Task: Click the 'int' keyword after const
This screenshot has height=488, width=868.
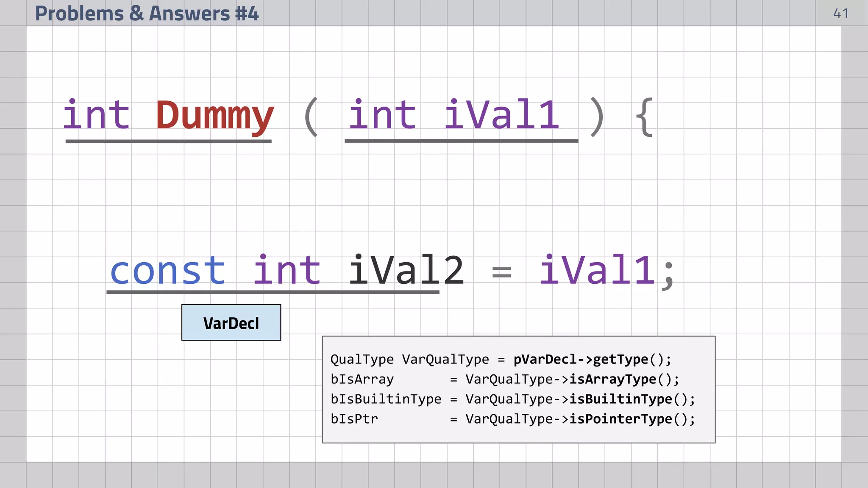Action: point(287,269)
